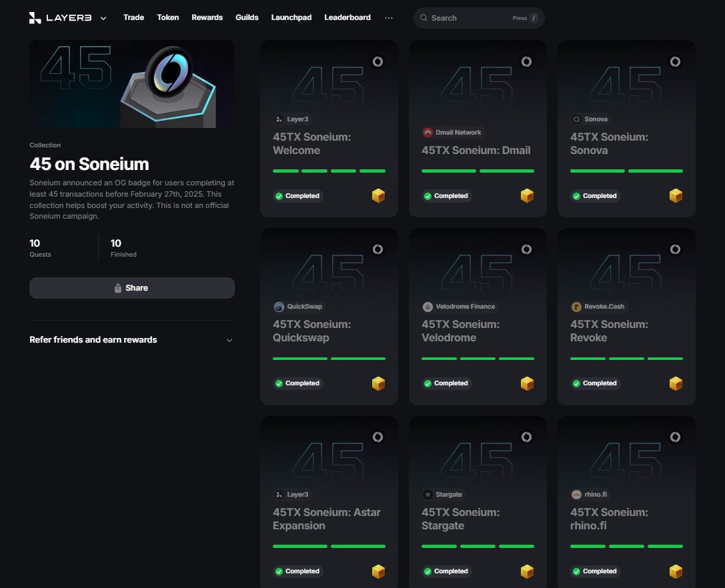Expand the dropdown next to the Layer3 logo

(103, 19)
